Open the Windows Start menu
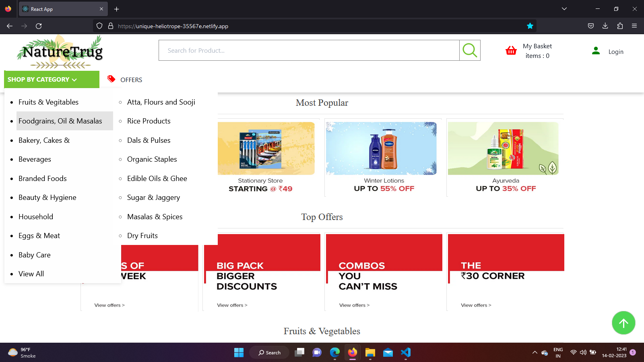This screenshot has height=362, width=644. (x=239, y=352)
